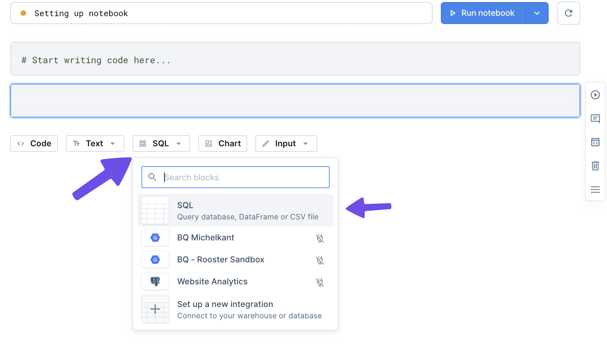Expand the Text block dropdown arrow
607x364 pixels.
coord(113,144)
